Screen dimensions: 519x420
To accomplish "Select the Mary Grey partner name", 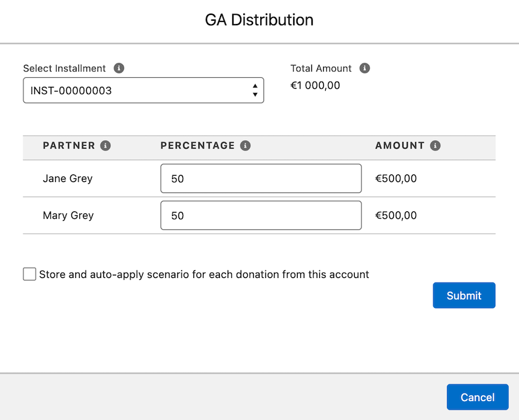I will click(68, 216).
